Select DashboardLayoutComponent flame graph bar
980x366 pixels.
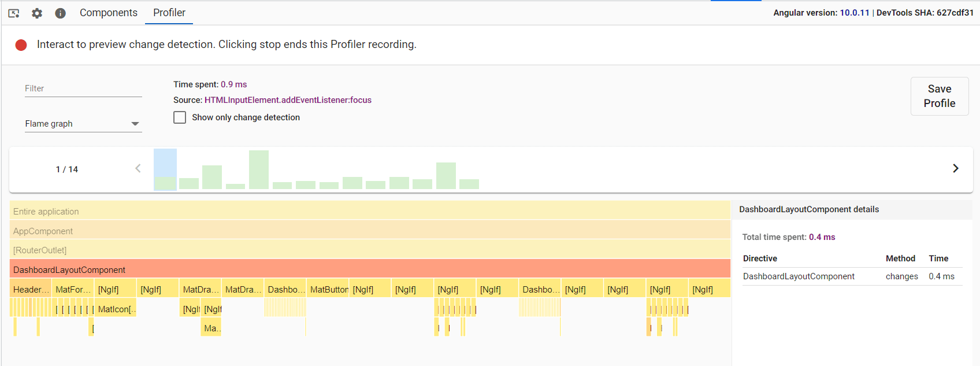point(370,270)
